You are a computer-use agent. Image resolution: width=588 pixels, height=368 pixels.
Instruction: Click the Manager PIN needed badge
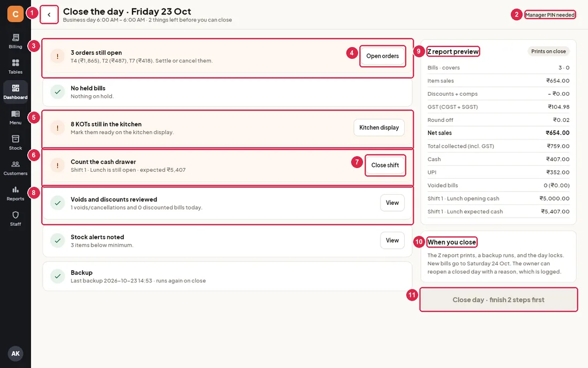(550, 14)
